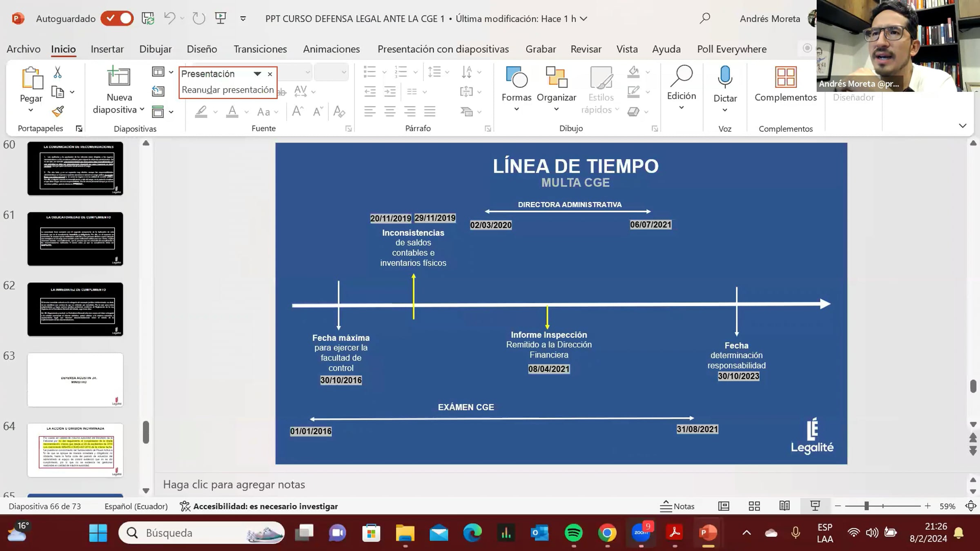Screen dimensions: 980x551
Task: Open the Archivo menu
Action: [x=23, y=49]
